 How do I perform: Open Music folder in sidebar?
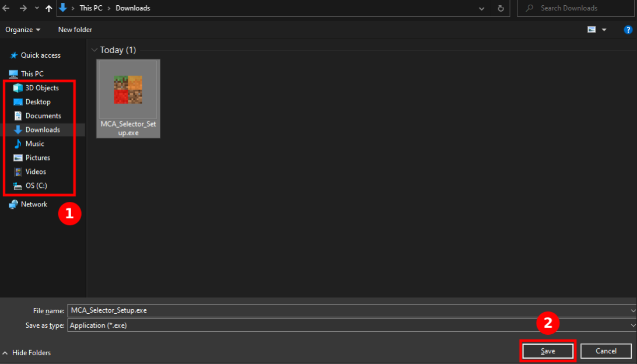(29, 144)
